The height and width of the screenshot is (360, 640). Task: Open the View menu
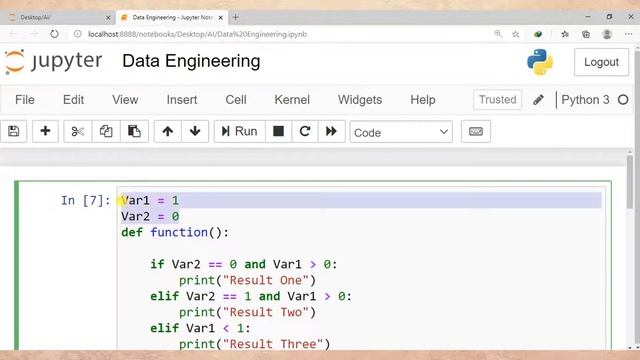(125, 100)
